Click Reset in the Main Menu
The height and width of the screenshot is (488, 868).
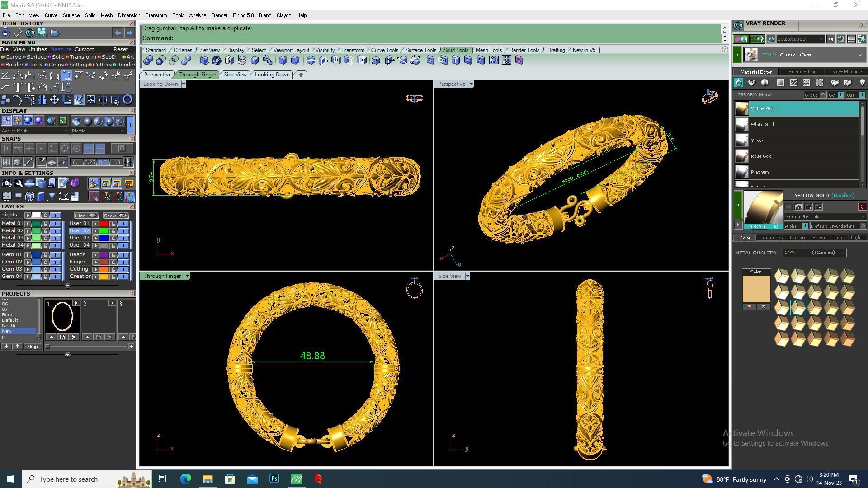click(121, 49)
